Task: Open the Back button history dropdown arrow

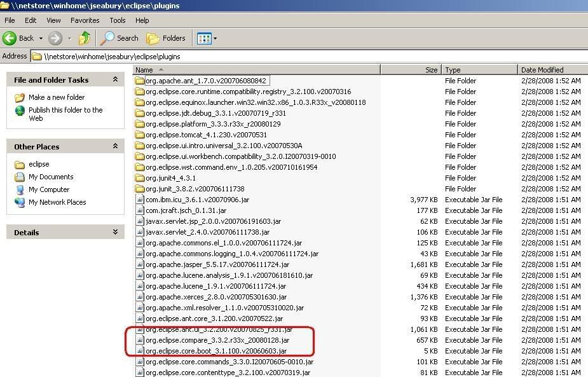Action: [x=41, y=39]
